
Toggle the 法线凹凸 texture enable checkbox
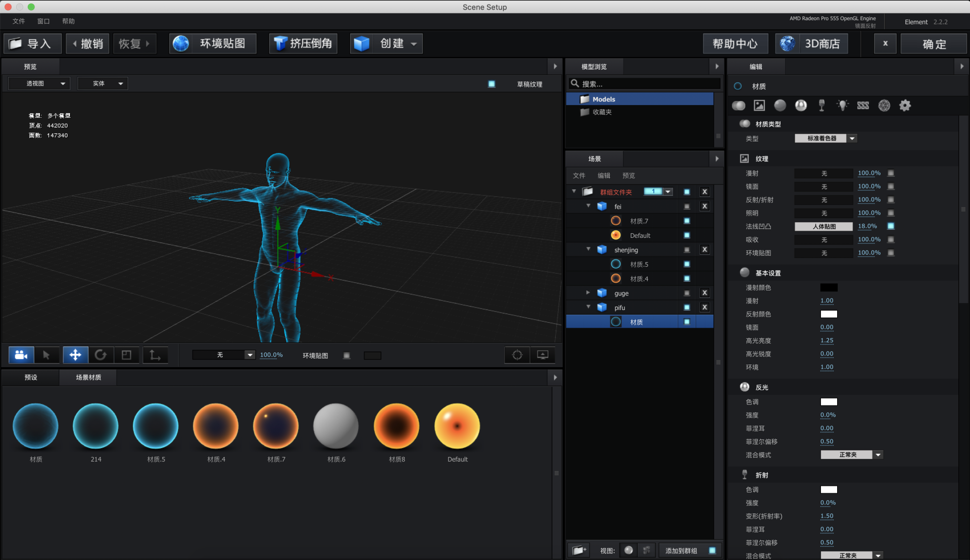click(891, 226)
